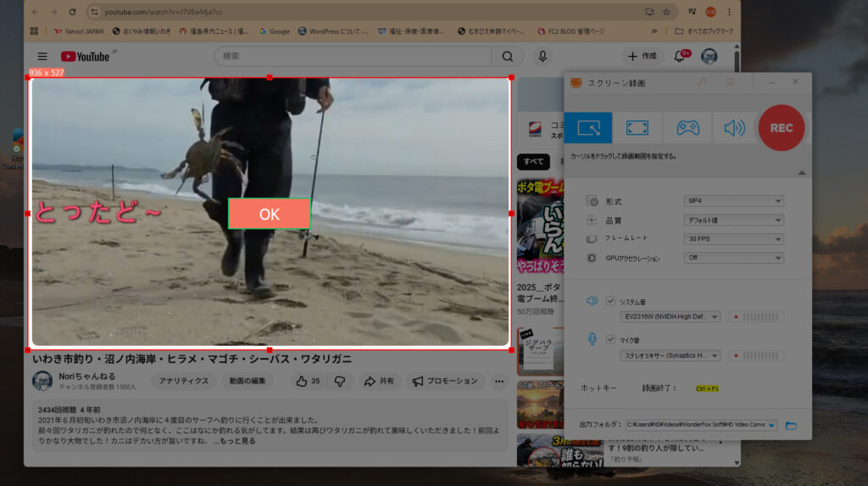The width and height of the screenshot is (868, 486).
Task: Open the Yahoo! JAPAN bookmark
Action: pos(78,31)
